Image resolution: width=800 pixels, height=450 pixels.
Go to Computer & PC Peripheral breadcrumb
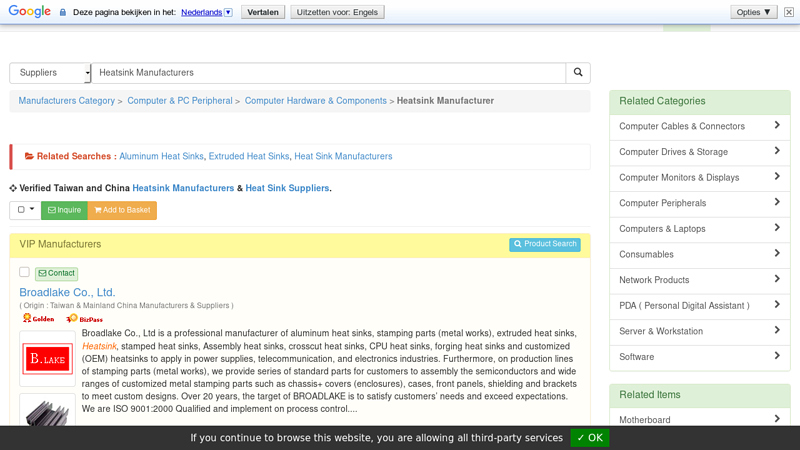[180, 101]
